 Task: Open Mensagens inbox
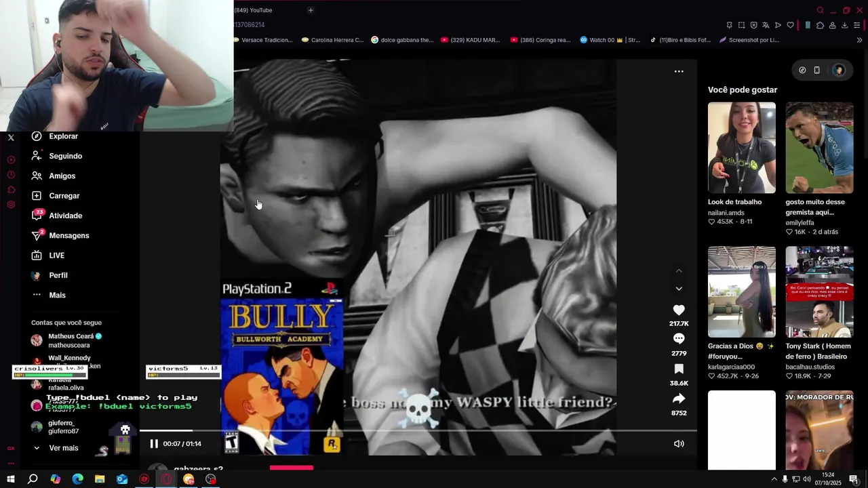60,235
